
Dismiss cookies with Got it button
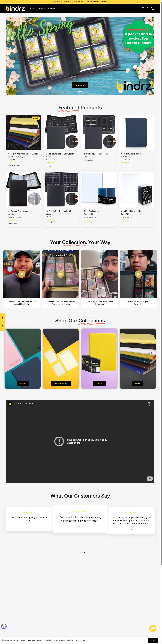click(153, 640)
